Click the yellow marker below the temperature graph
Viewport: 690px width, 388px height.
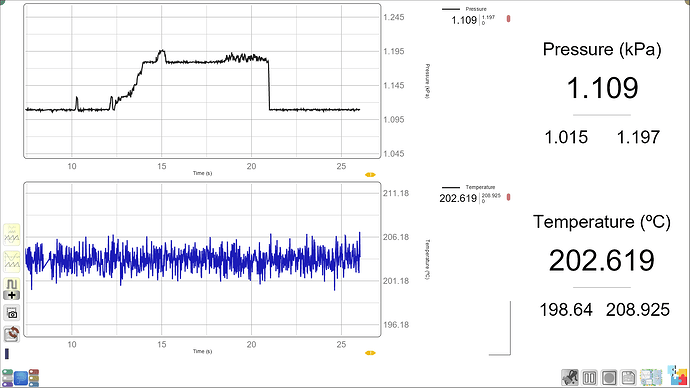point(370,353)
